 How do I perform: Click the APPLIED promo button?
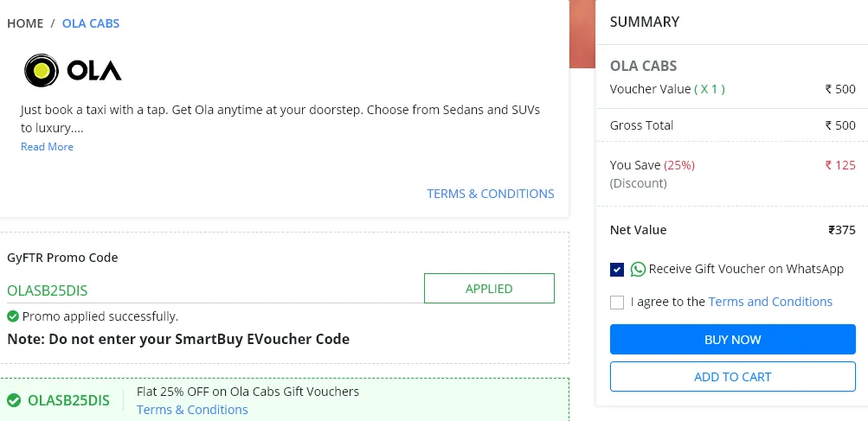point(489,288)
